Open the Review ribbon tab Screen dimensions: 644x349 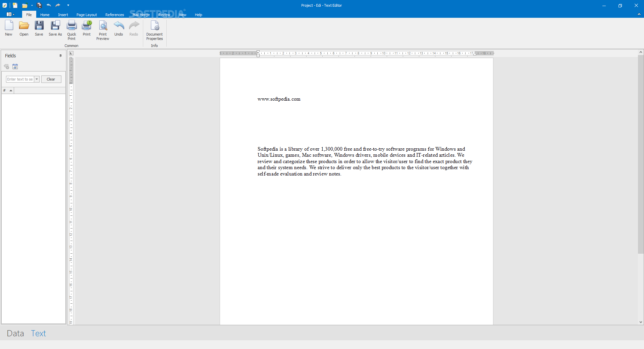click(x=164, y=15)
